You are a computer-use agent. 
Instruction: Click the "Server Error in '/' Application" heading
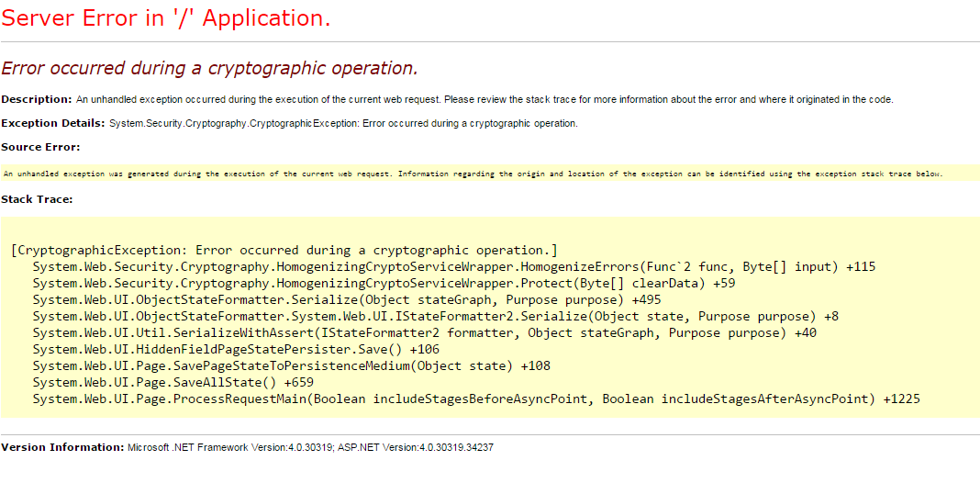167,18
